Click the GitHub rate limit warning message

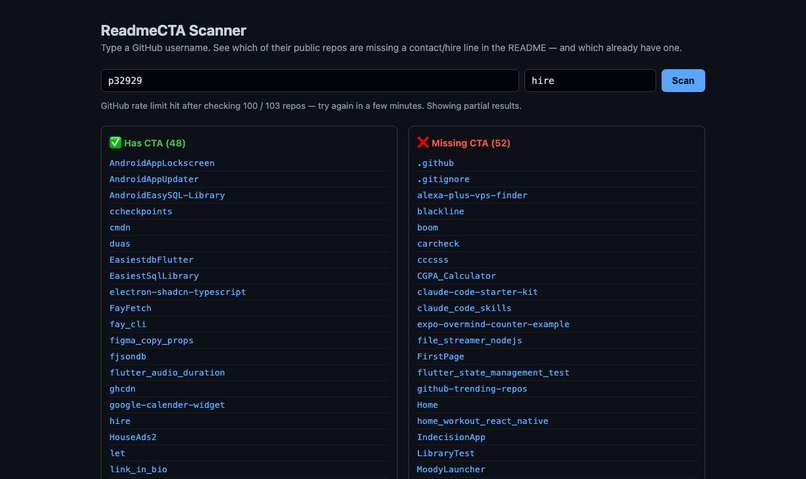point(311,106)
